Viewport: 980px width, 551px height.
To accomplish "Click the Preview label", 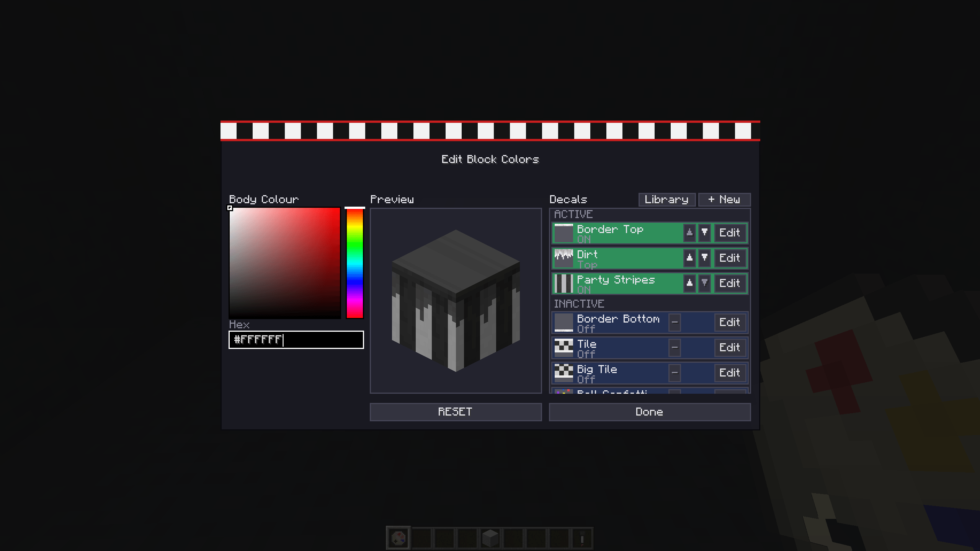I will coord(392,199).
